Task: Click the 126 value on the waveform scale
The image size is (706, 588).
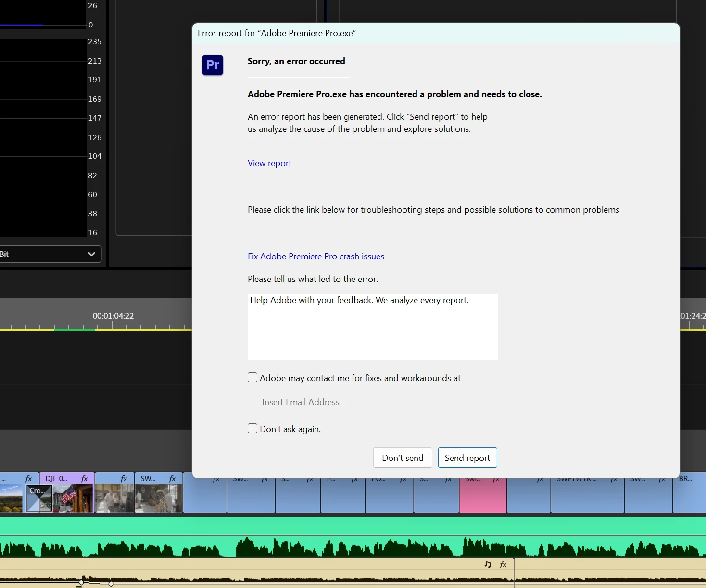Action: click(x=95, y=138)
